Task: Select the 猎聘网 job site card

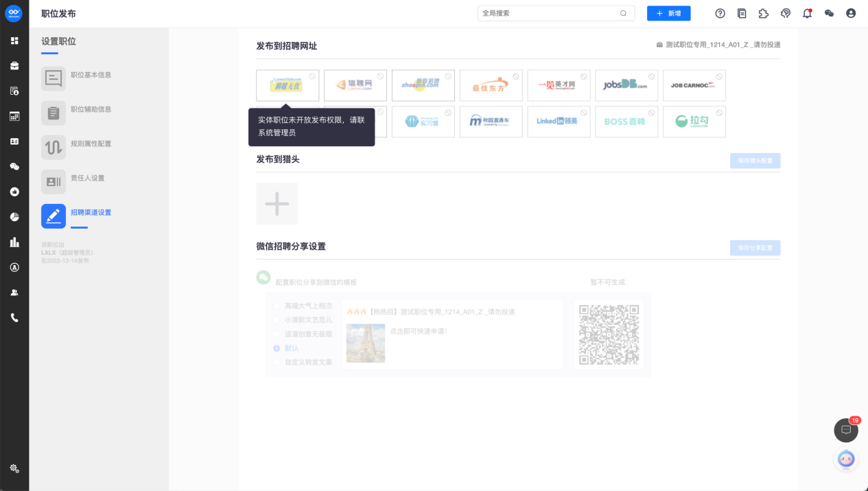Action: point(355,85)
